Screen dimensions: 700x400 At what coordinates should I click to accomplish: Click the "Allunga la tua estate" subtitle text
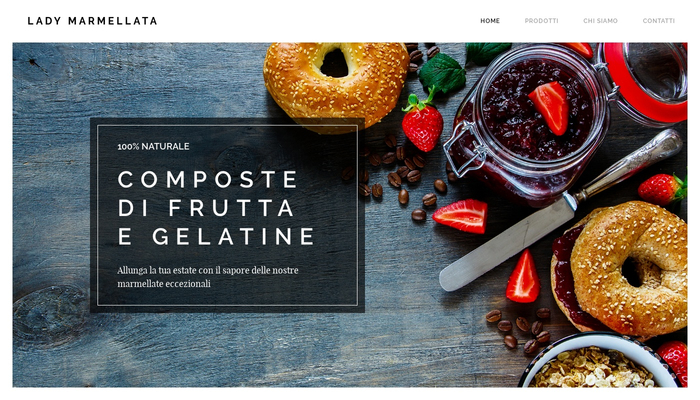click(208, 277)
